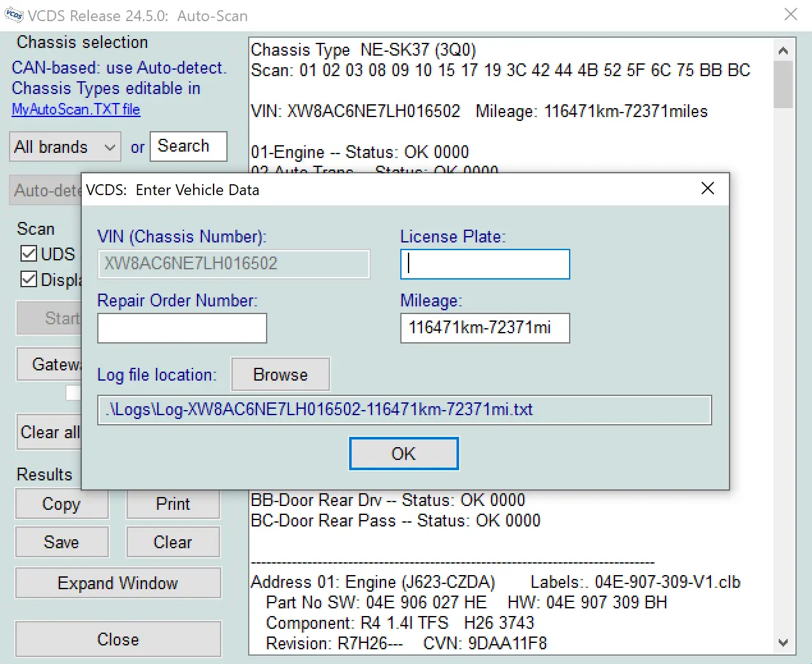Browse for a log file location
This screenshot has width=812, height=664.
pos(280,374)
